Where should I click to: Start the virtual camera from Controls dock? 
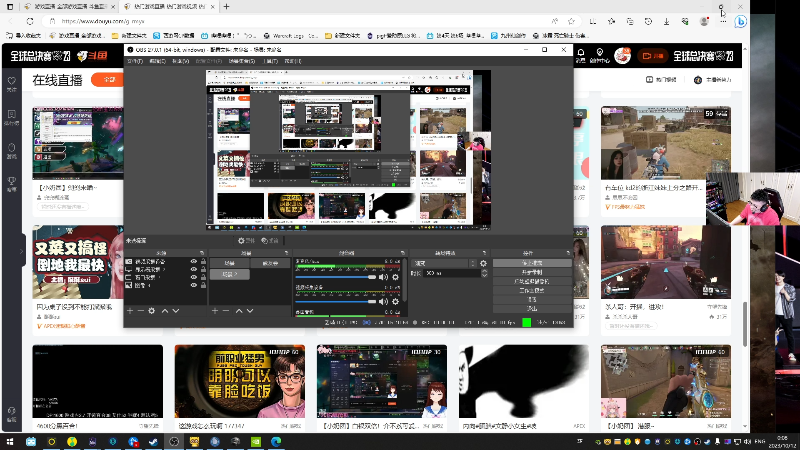click(532, 281)
